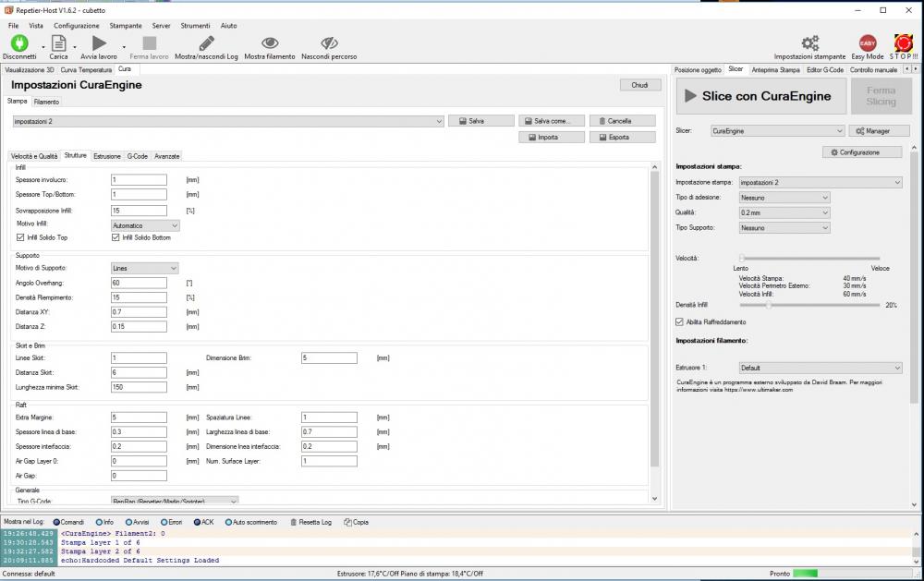Open the Strumenti menu
The height and width of the screenshot is (581, 924).
(195, 25)
